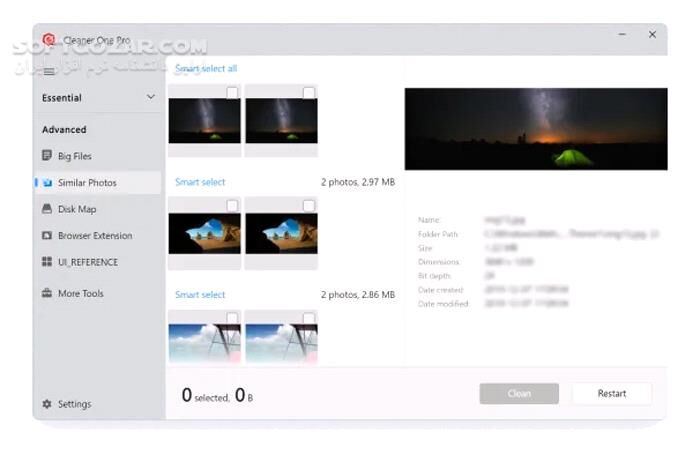Tick the second cave beach photo checkbox
This screenshot has width=700, height=462.
point(309,206)
